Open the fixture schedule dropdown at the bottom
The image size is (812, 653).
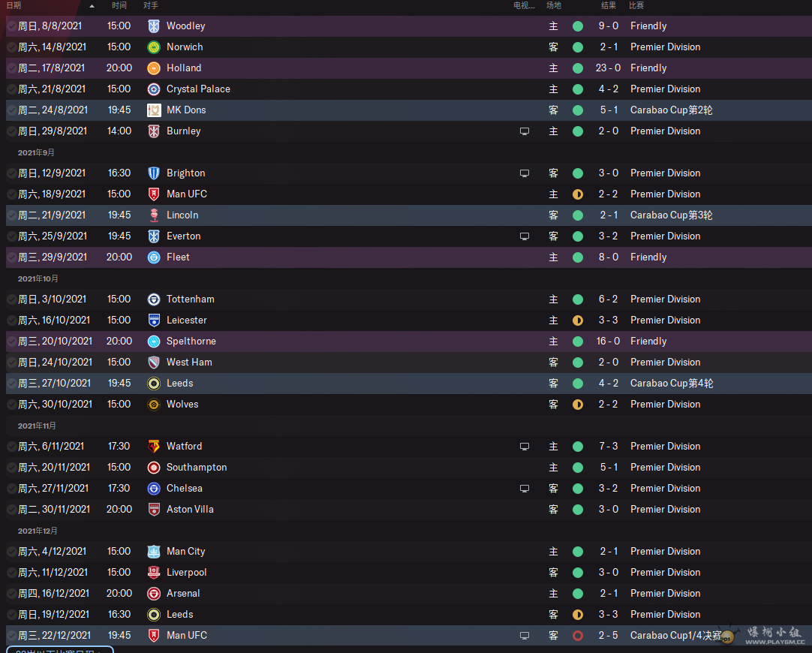(x=59, y=650)
